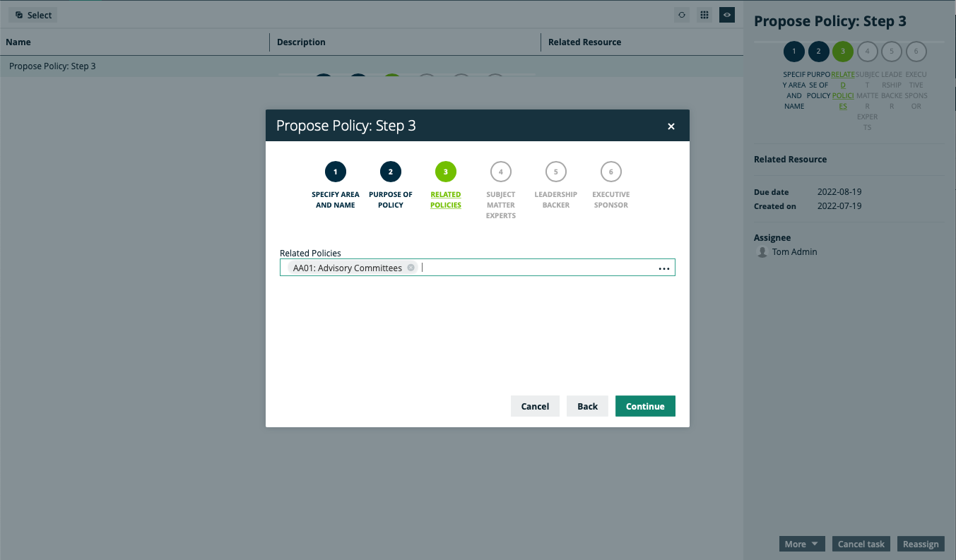Click inside the Related Policies input field

[537, 268]
